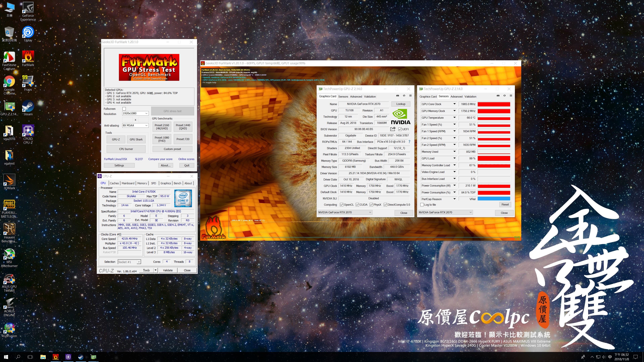Open Google Chrome desktop shortcut
This screenshot has width=644, height=362.
tap(9, 85)
